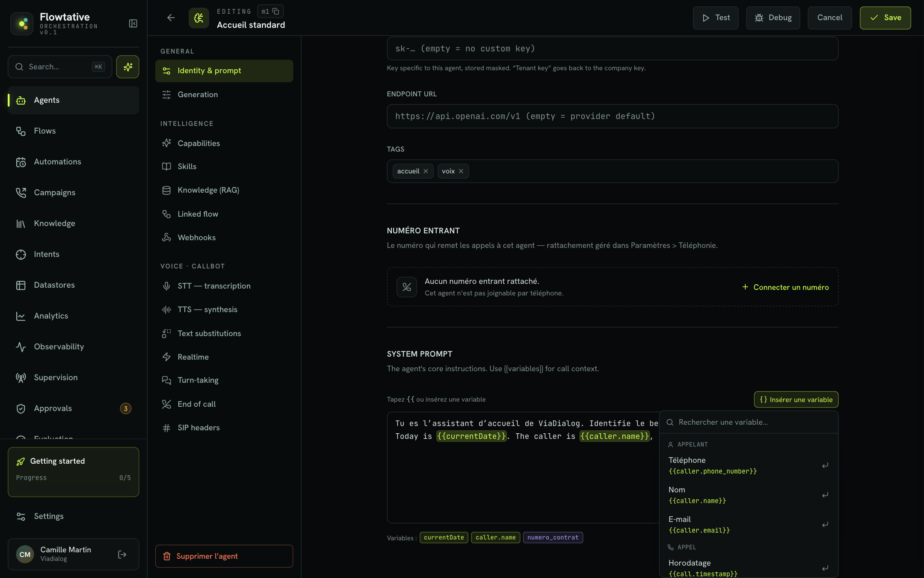Screen dimensions: 924x578
Task: Open Turn-taking settings
Action: pyautogui.click(x=224, y=380)
